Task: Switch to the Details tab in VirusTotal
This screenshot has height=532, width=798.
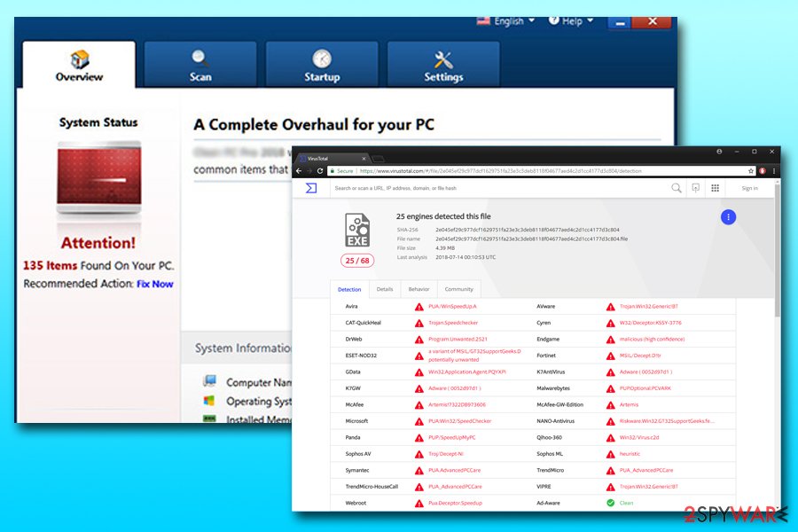Action: (385, 289)
